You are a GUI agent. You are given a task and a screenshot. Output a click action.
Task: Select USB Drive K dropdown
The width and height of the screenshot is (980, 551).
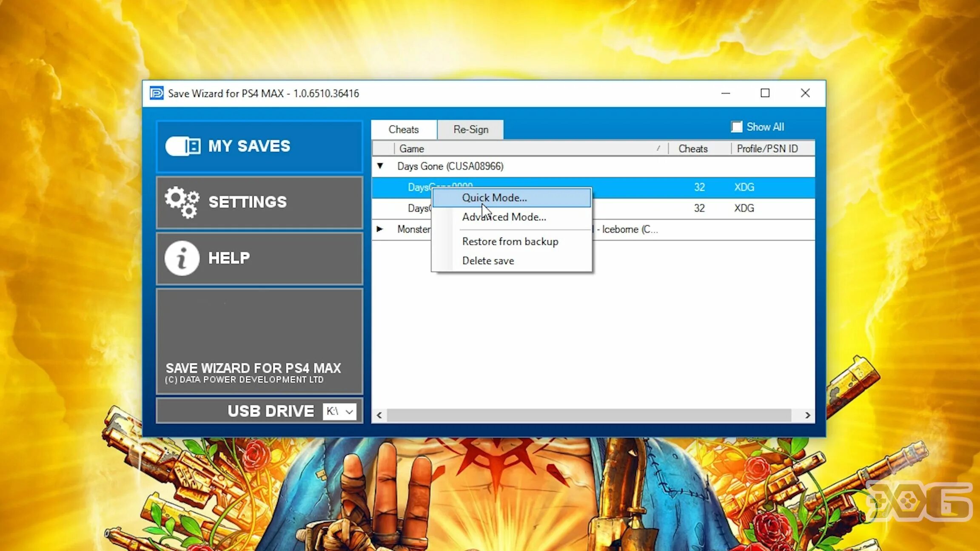(x=340, y=411)
